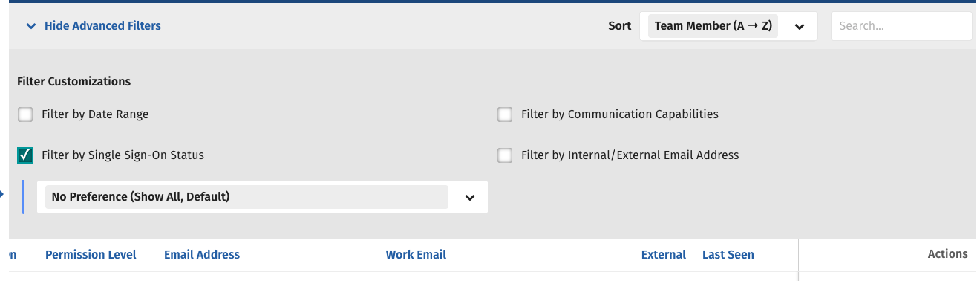
Task: Open the No Preference (Show All, Default) dropdown
Action: pos(262,197)
